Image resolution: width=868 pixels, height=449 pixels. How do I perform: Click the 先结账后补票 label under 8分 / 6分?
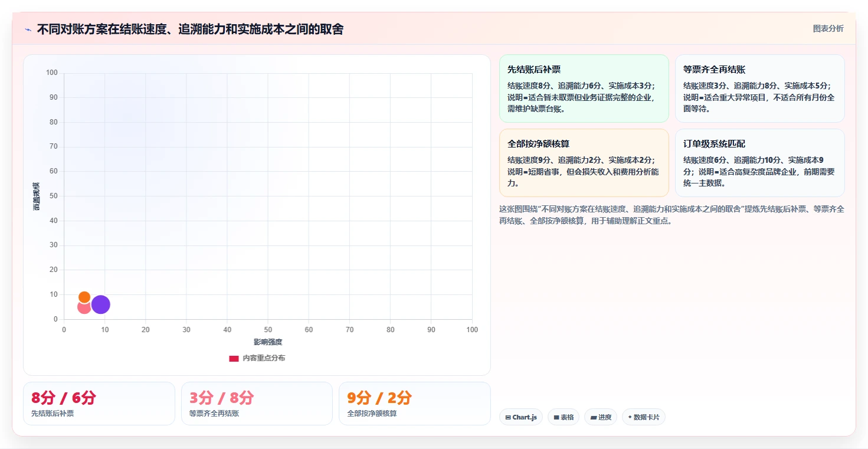[53, 414]
